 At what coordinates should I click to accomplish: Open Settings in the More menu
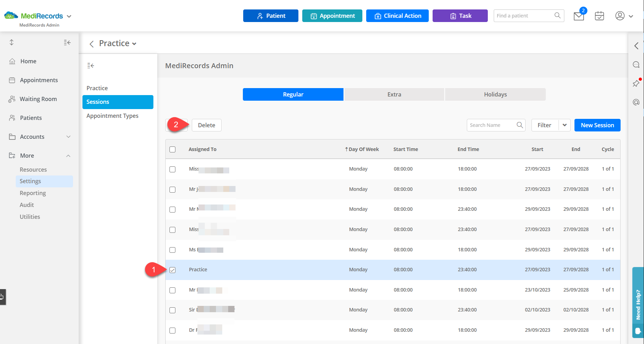(44, 181)
